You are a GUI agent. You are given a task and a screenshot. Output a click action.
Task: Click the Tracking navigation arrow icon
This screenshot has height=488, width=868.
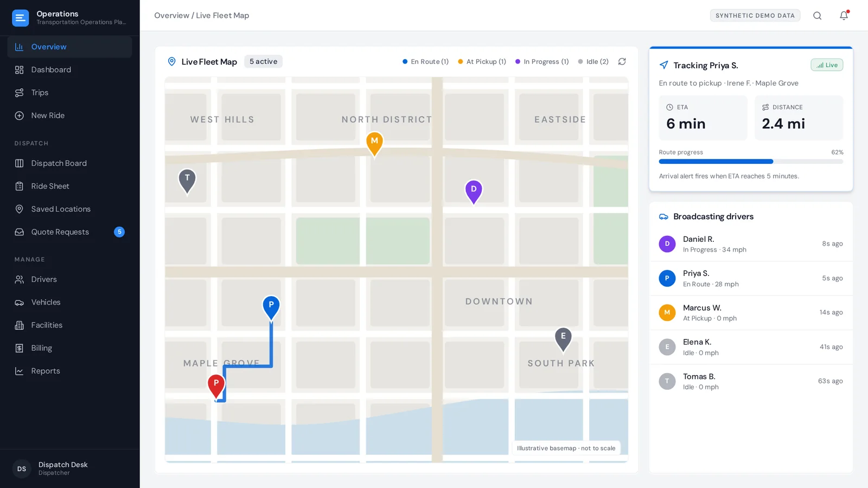point(663,65)
